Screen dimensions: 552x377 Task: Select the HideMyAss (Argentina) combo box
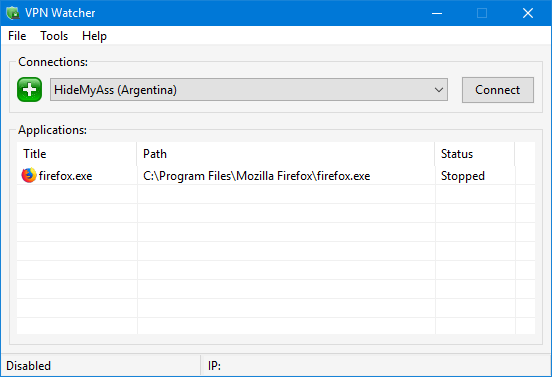coord(249,90)
